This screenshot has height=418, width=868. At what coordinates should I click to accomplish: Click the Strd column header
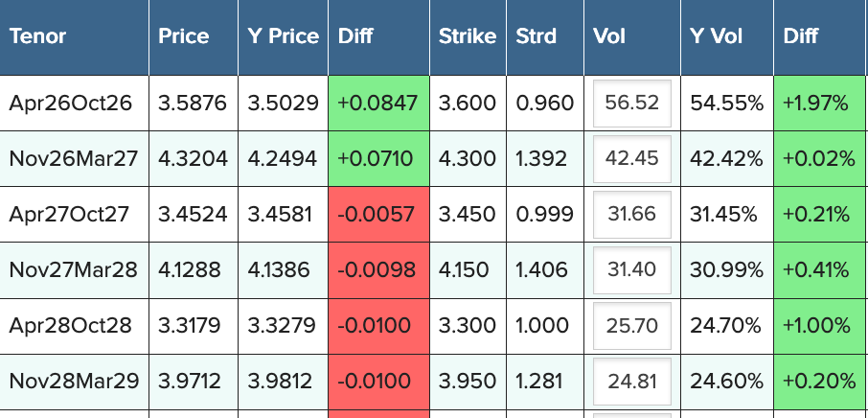pos(536,36)
